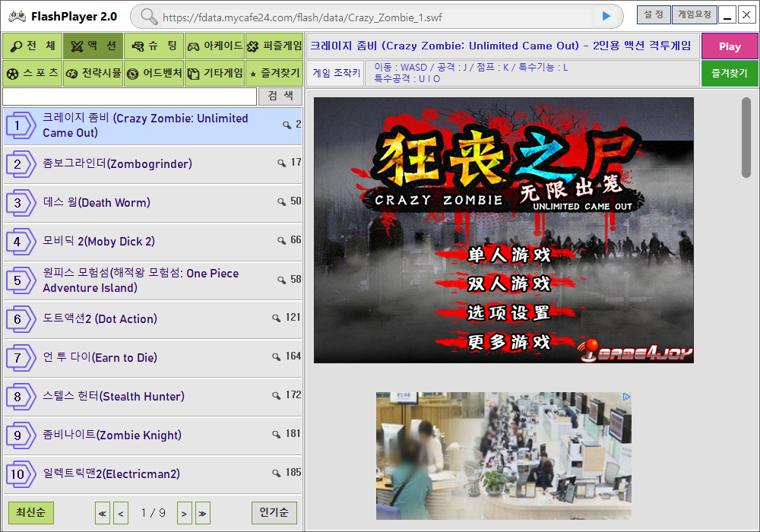Open the 설정 settings button

pos(654,15)
